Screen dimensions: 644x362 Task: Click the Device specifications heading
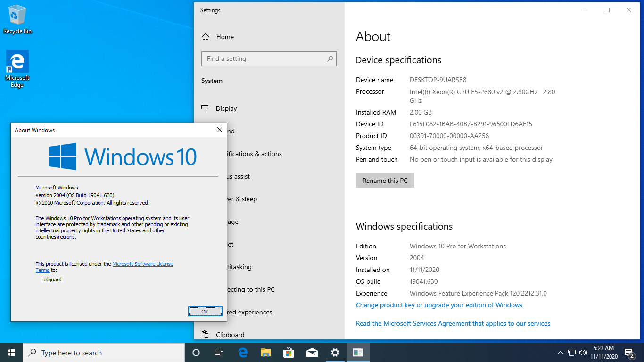pyautogui.click(x=398, y=60)
